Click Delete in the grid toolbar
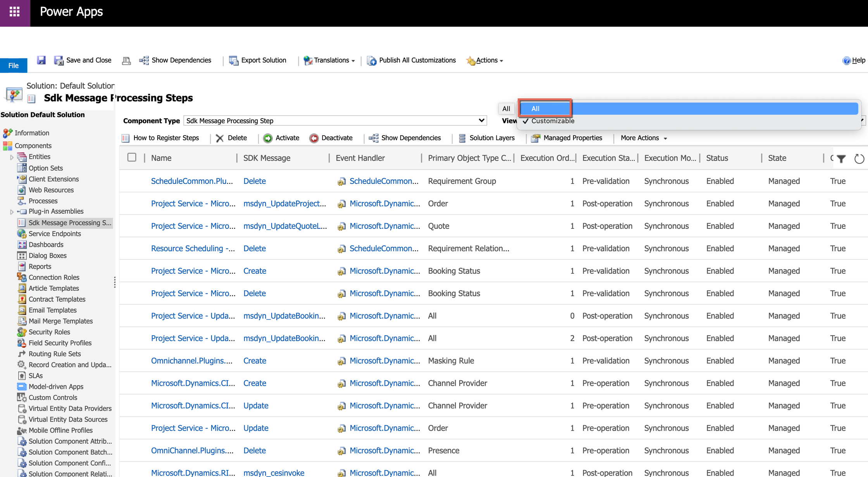This screenshot has width=868, height=477. [x=231, y=138]
